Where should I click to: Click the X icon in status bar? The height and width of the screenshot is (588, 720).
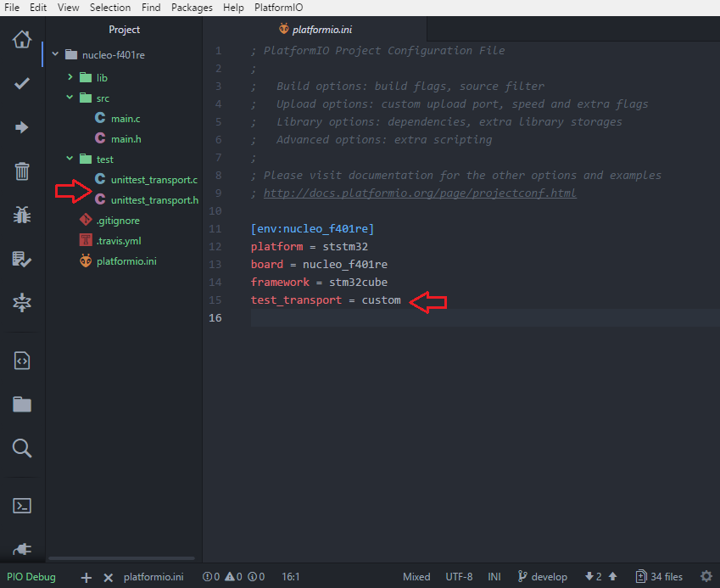click(108, 578)
